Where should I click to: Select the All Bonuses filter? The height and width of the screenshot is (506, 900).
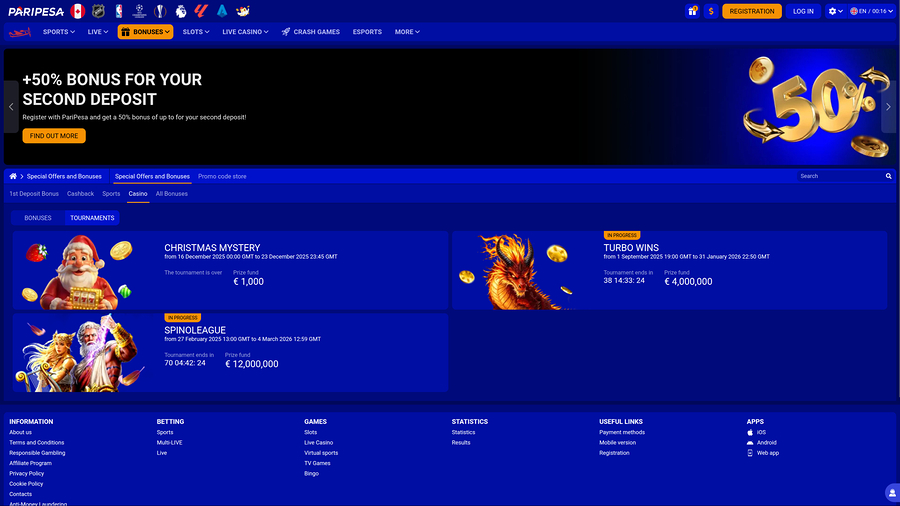pos(172,194)
